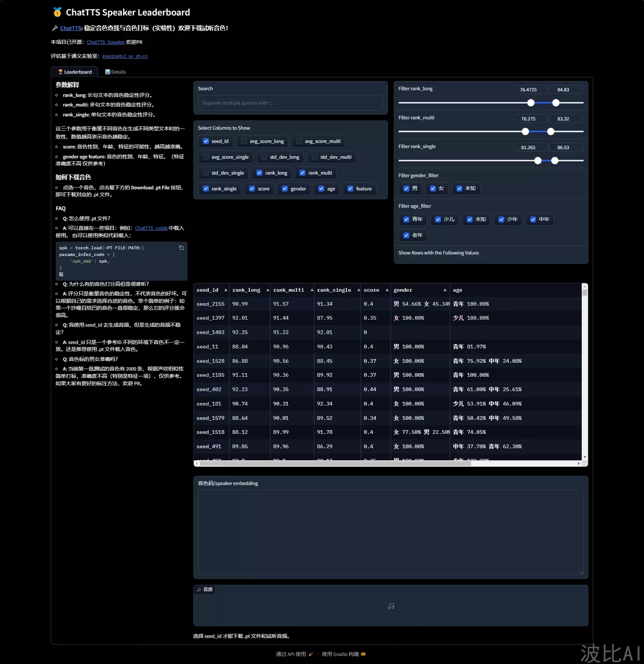The image size is (644, 664).
Task: Enable the avg_score_single column
Action: pyautogui.click(x=206, y=157)
